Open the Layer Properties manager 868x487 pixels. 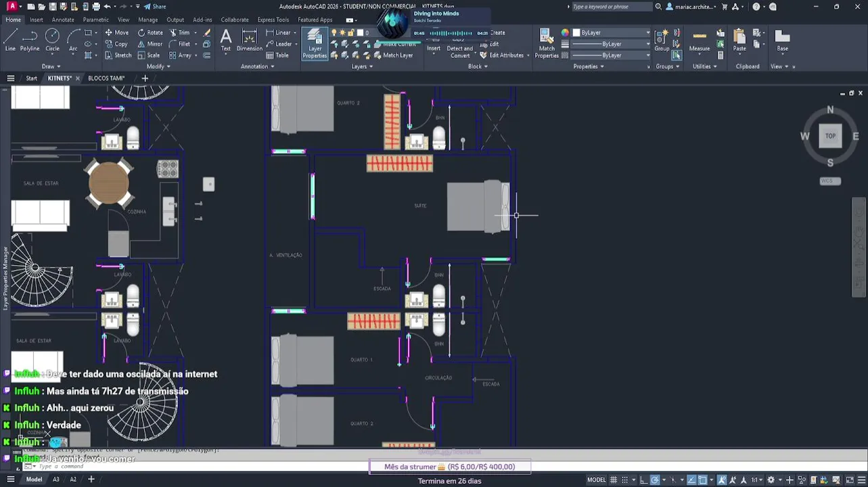[315, 43]
